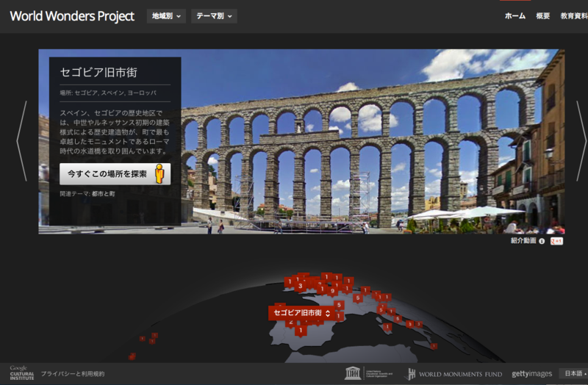Open the 都市と町 related theme link
This screenshot has height=385, width=588.
pyautogui.click(x=104, y=194)
